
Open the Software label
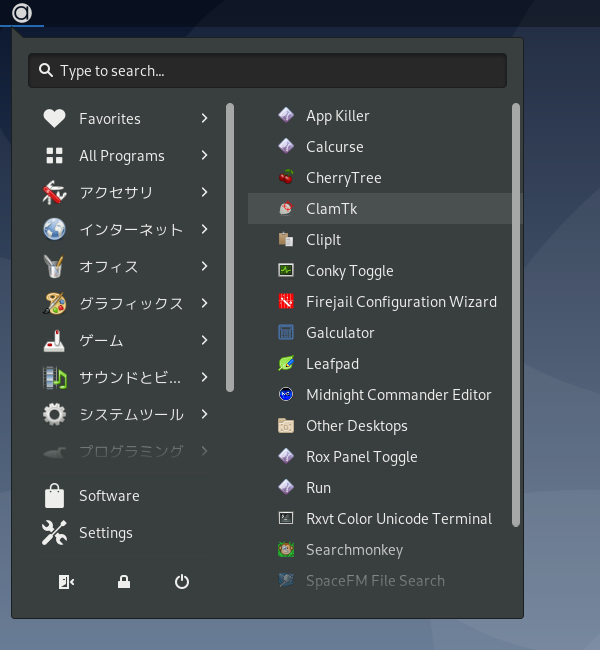coord(109,496)
